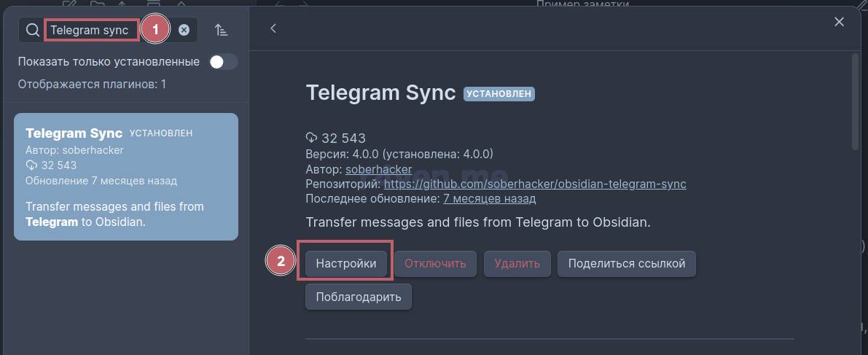Open the GitHub repository link
Image resolution: width=868 pixels, height=355 pixels.
click(535, 184)
